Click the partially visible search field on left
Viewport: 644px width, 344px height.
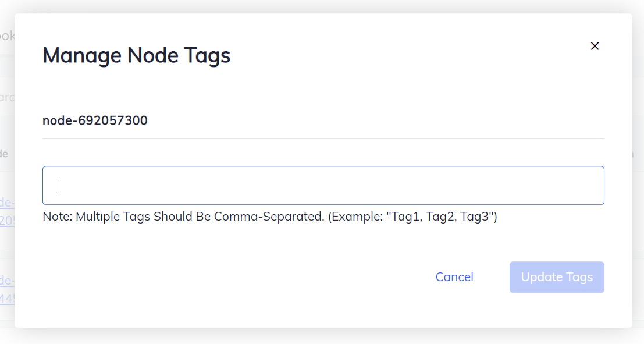coord(6,97)
